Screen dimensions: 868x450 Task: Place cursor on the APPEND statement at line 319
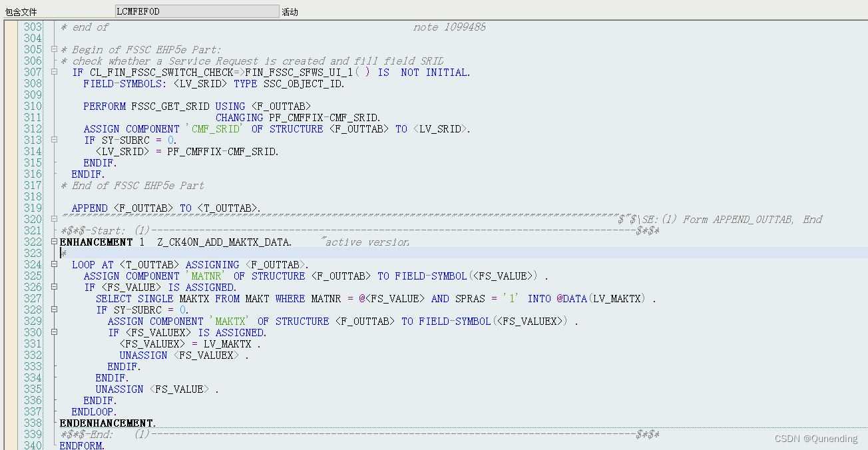click(x=89, y=208)
